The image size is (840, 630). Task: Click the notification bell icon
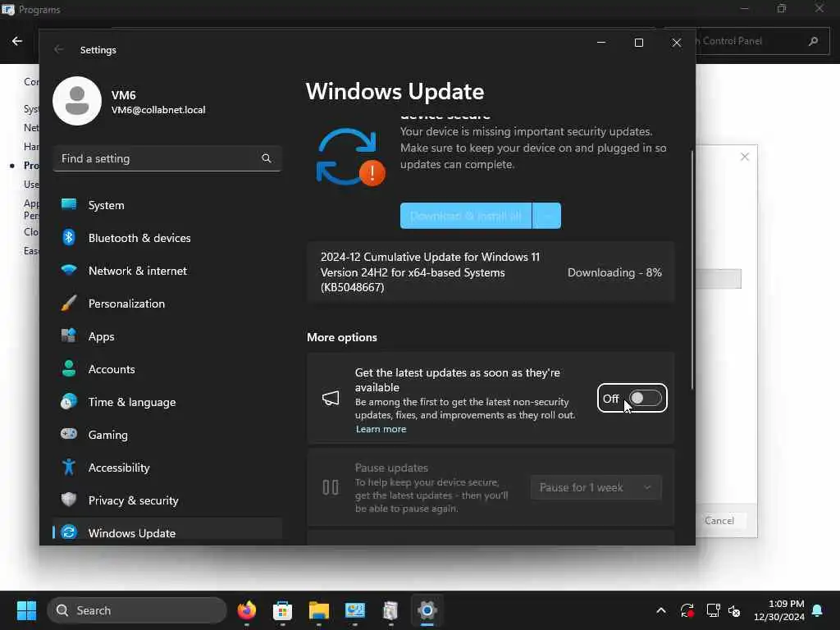pyautogui.click(x=818, y=610)
